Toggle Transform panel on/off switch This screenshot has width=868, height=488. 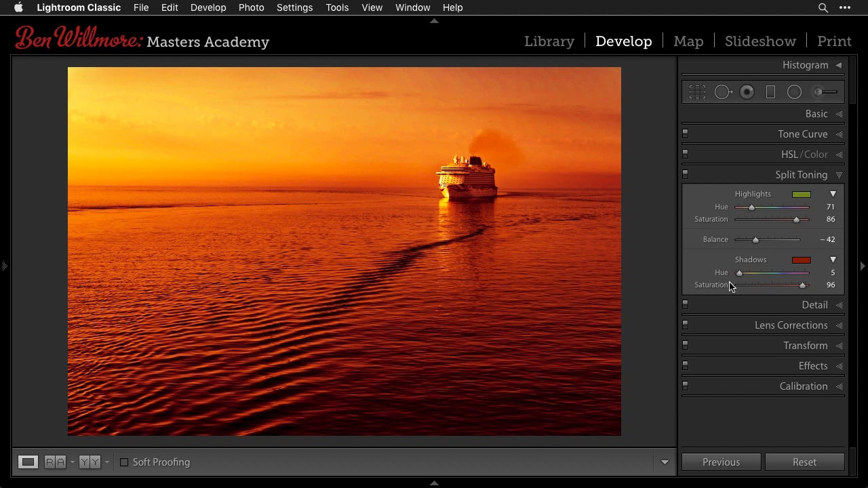pyautogui.click(x=685, y=345)
